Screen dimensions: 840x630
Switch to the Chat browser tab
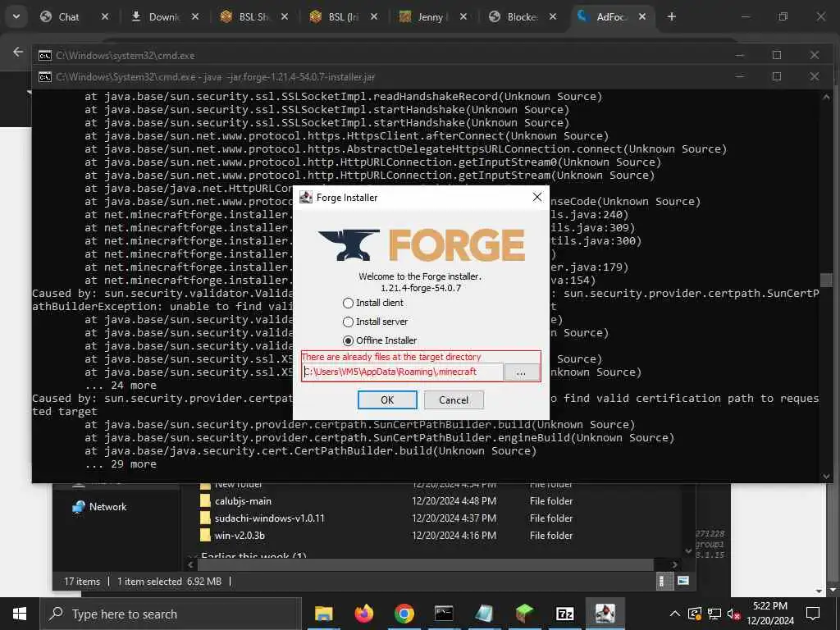tap(68, 17)
